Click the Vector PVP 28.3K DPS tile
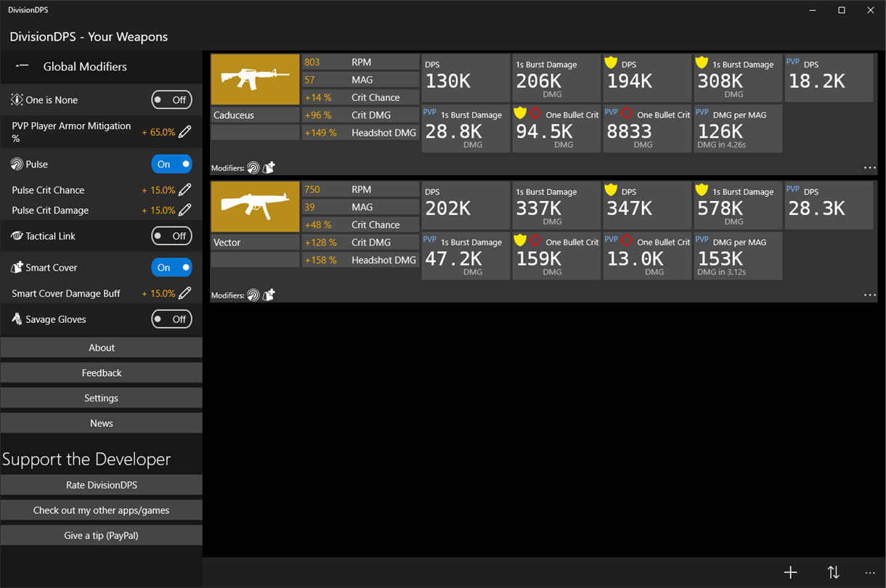 pos(829,205)
